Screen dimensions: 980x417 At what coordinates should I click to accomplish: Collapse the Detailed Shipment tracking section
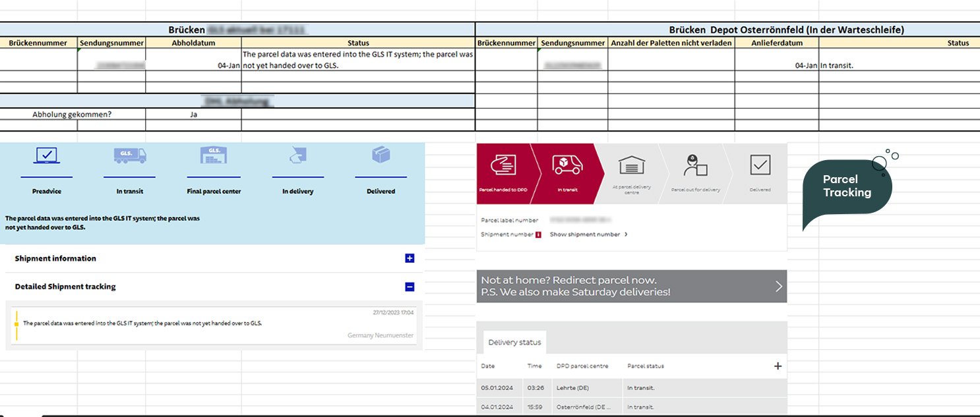pyautogui.click(x=410, y=287)
